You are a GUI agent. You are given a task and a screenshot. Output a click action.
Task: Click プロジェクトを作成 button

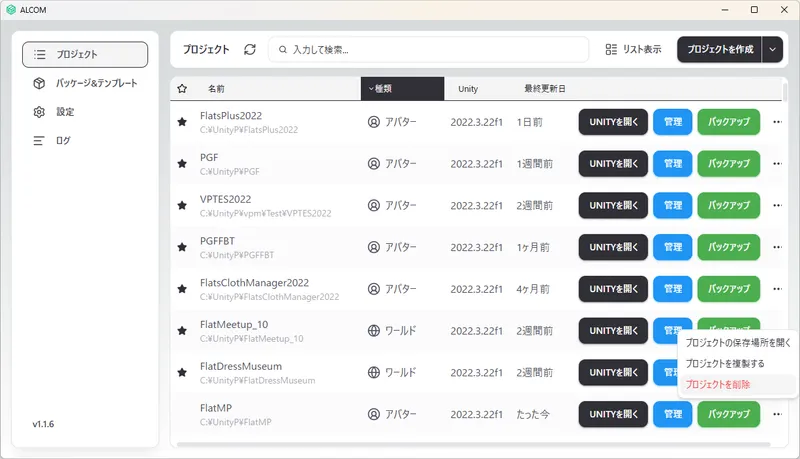pyautogui.click(x=719, y=49)
